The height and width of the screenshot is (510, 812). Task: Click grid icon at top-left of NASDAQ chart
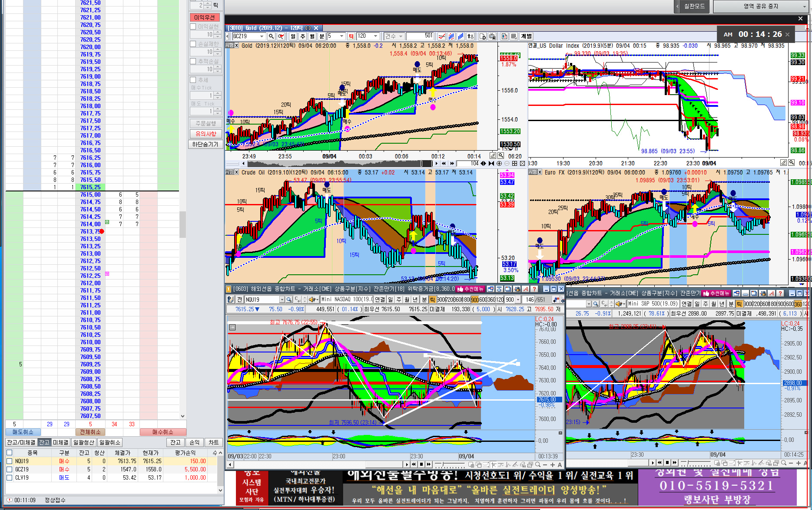232,327
